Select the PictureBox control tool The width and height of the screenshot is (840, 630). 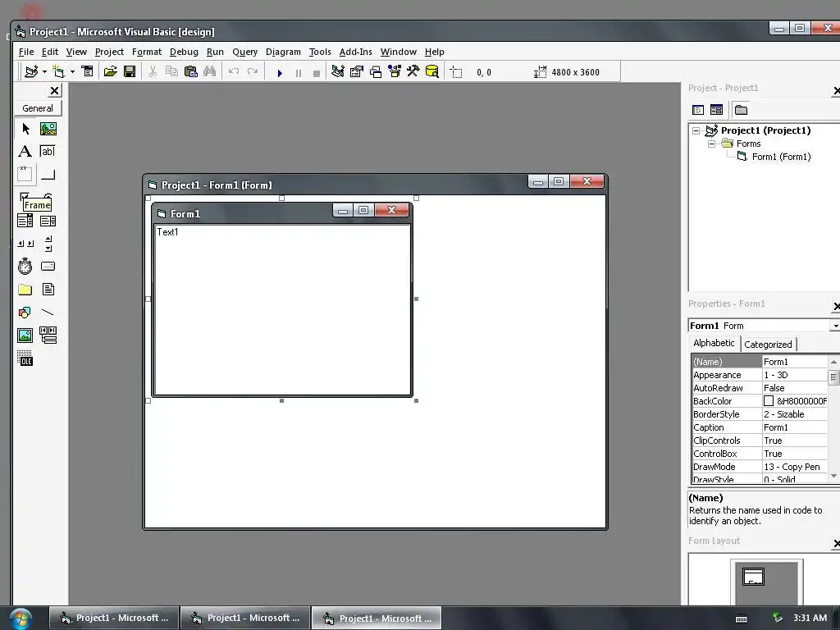click(48, 129)
